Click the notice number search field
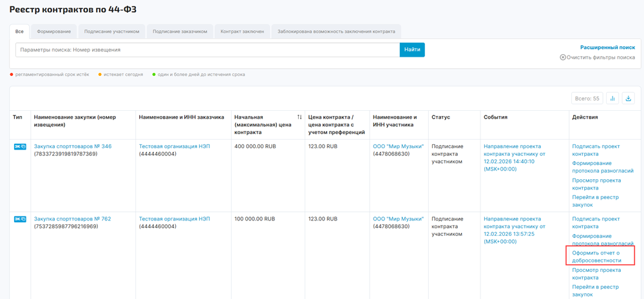 [x=207, y=50]
